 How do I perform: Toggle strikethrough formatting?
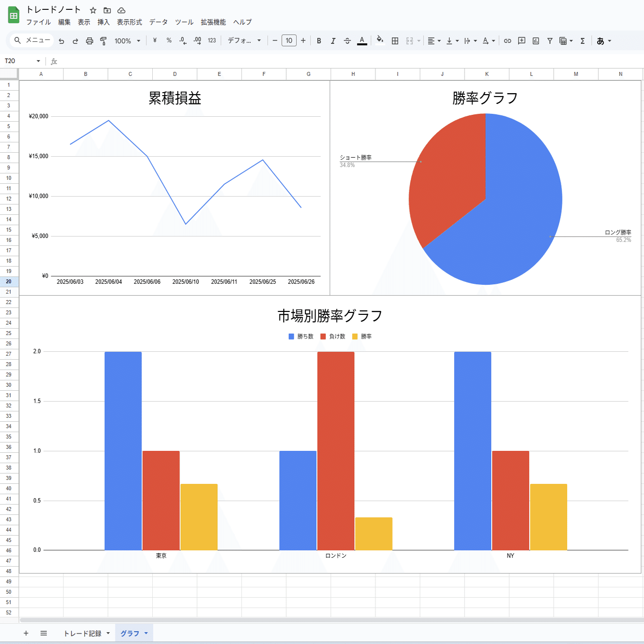(347, 41)
